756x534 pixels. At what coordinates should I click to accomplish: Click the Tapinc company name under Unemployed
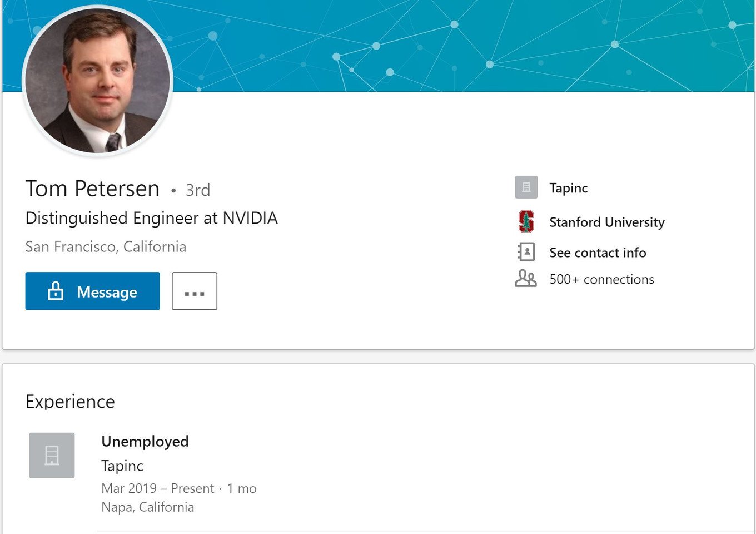[x=122, y=466]
